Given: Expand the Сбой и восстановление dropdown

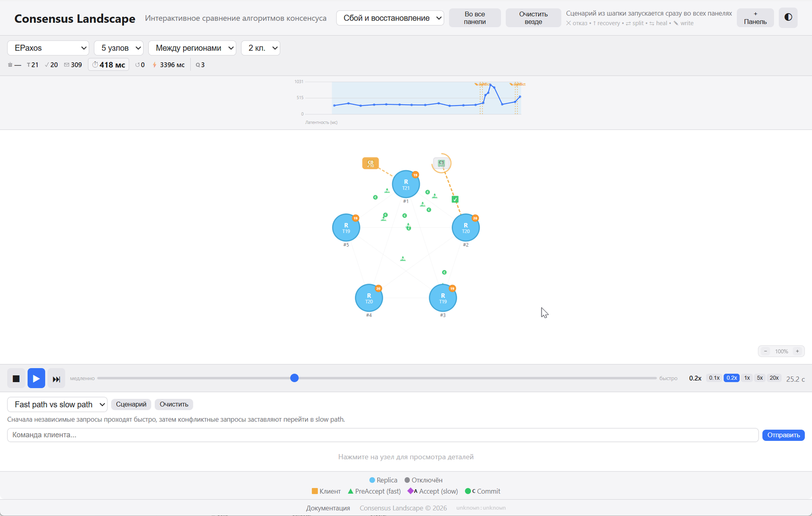Looking at the screenshot, I should pos(390,18).
